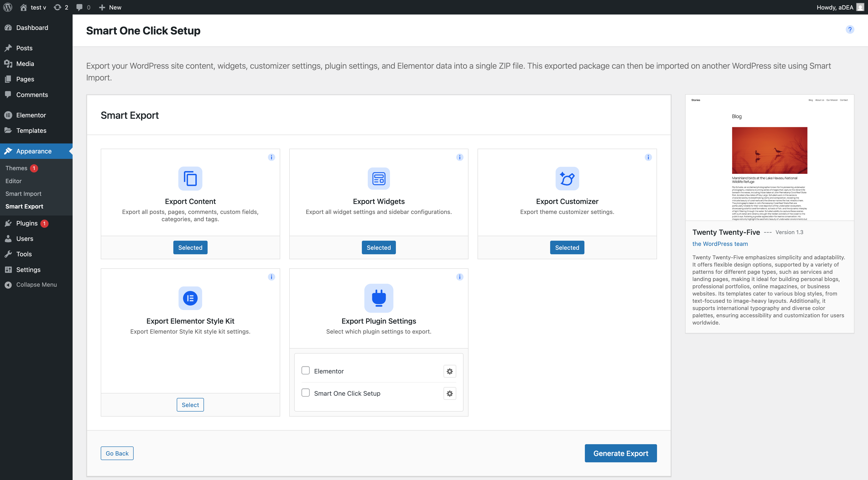Screen dimensions: 868x480
Task: Open info tooltip on Export Widgets card
Action: [x=460, y=157]
